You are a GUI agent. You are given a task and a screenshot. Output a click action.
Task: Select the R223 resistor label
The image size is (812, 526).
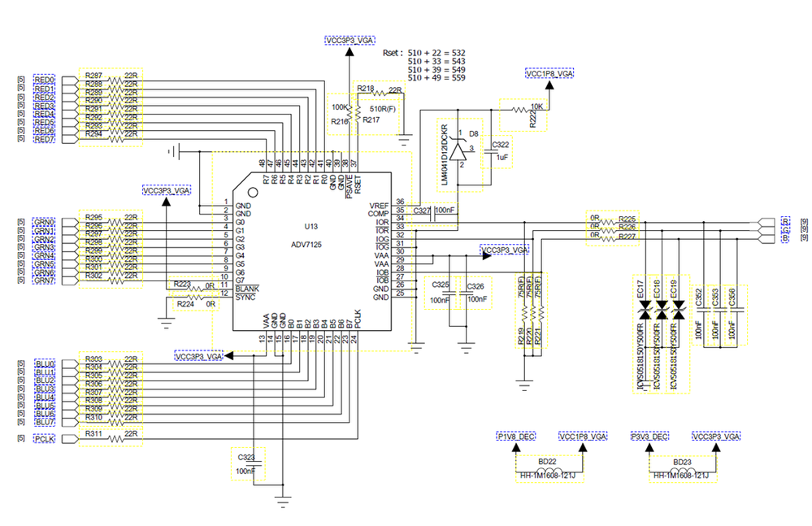pos(182,285)
